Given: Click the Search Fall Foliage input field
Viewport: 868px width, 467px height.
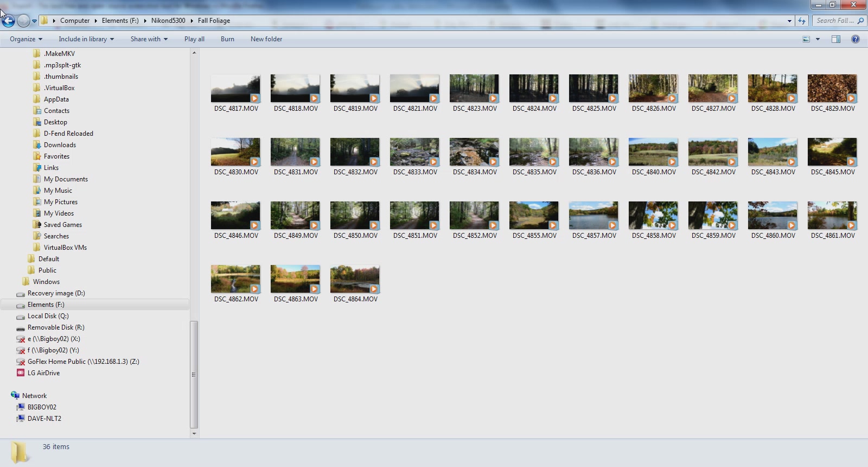Looking at the screenshot, I should [x=834, y=21].
